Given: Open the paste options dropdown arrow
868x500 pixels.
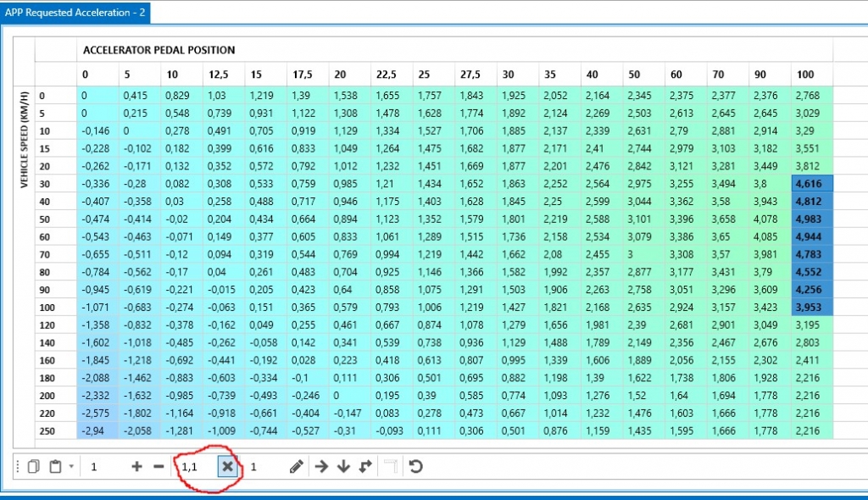Looking at the screenshot, I should tap(71, 467).
